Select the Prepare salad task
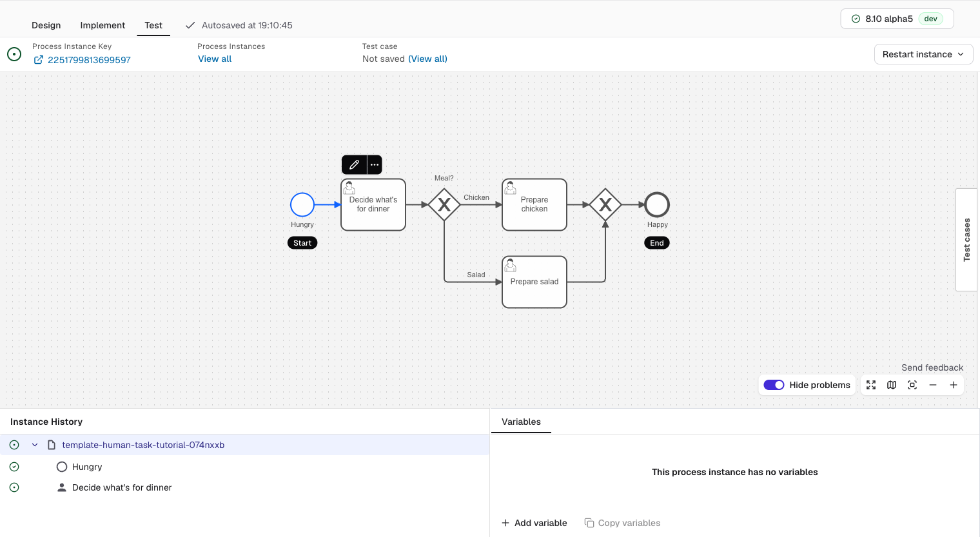This screenshot has width=980, height=537. [x=534, y=282]
